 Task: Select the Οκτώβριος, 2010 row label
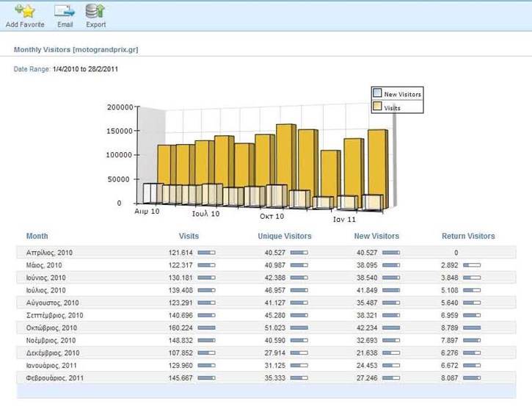coord(51,328)
